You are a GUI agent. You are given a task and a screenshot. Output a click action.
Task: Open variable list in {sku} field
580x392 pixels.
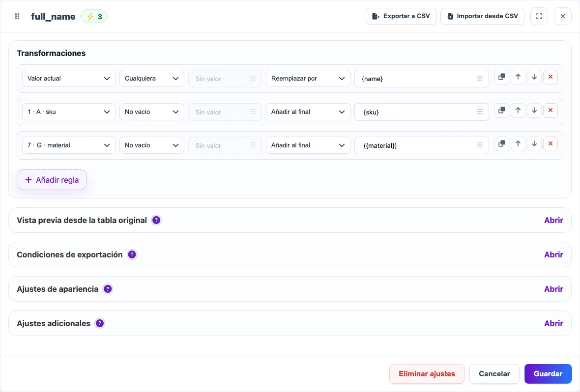480,112
